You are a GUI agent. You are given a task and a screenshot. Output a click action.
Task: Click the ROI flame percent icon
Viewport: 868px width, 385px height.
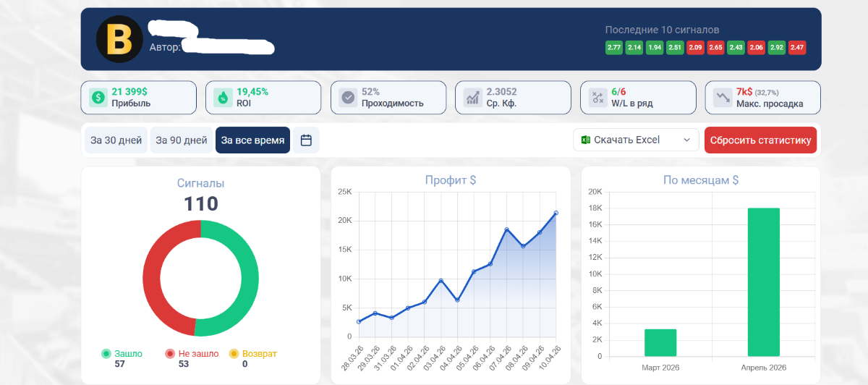point(223,97)
